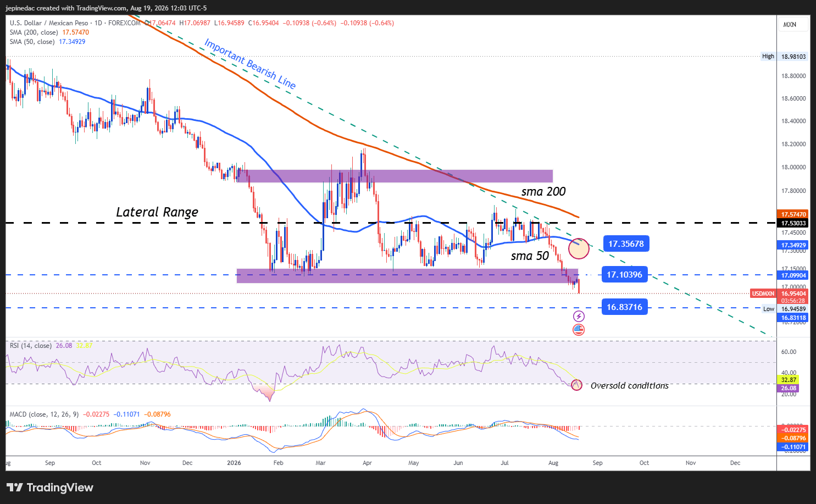Click the Apr label on time axis

tap(368, 463)
